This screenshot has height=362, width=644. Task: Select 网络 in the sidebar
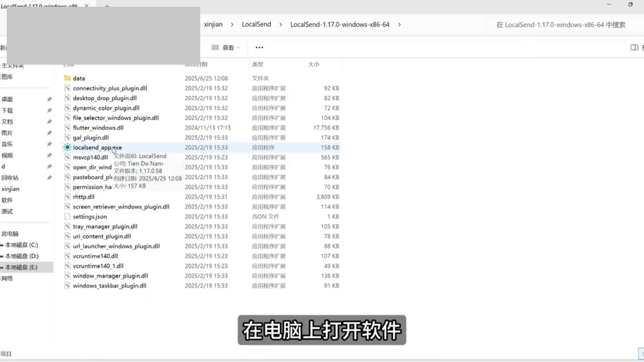point(7,279)
